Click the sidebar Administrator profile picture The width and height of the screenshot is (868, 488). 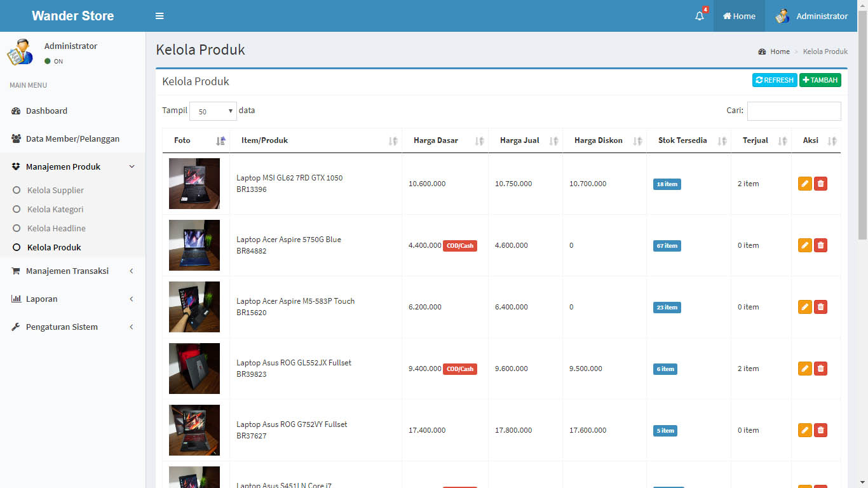point(20,51)
